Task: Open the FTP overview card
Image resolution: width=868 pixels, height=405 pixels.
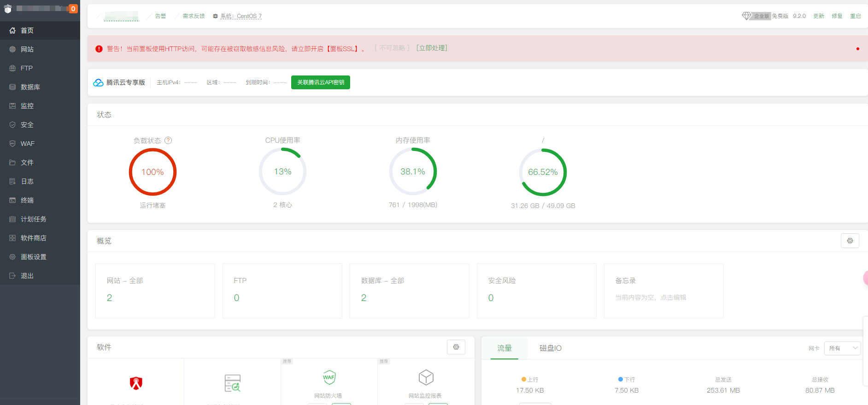Action: click(x=282, y=291)
